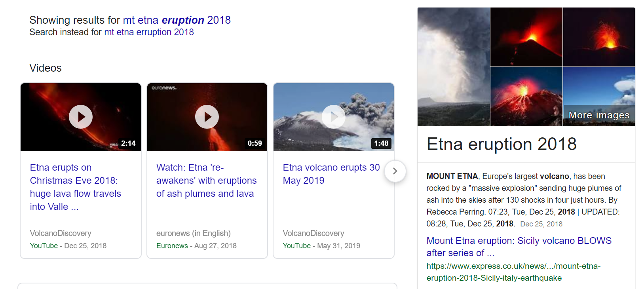
Task: Open top-right erupting lava fountain image
Action: [599, 37]
